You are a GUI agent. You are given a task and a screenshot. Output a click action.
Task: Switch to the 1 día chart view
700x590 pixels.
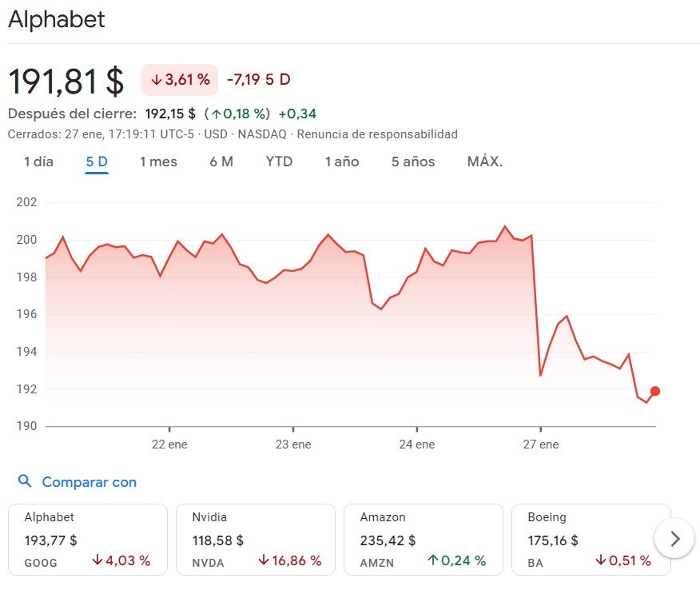[x=38, y=161]
